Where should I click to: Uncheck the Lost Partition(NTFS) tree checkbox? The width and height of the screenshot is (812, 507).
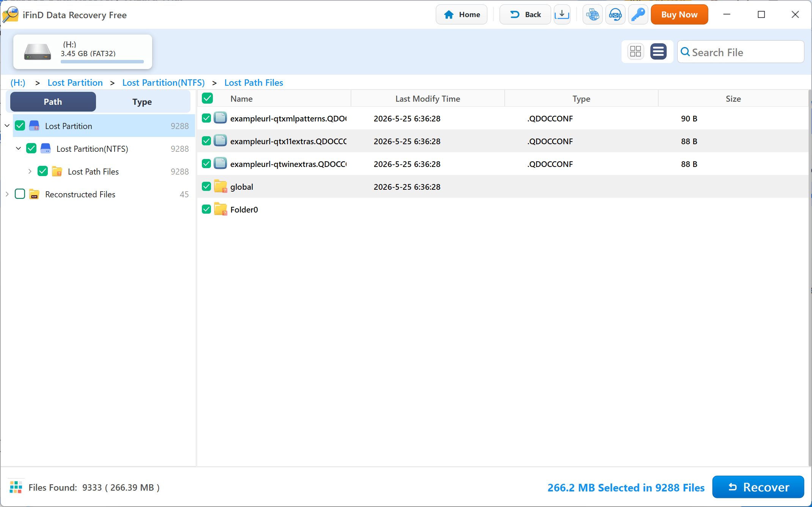coord(31,148)
